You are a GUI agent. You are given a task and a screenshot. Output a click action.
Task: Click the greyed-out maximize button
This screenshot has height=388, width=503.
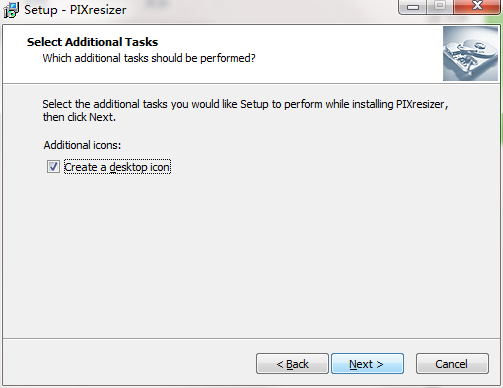pos(440,6)
